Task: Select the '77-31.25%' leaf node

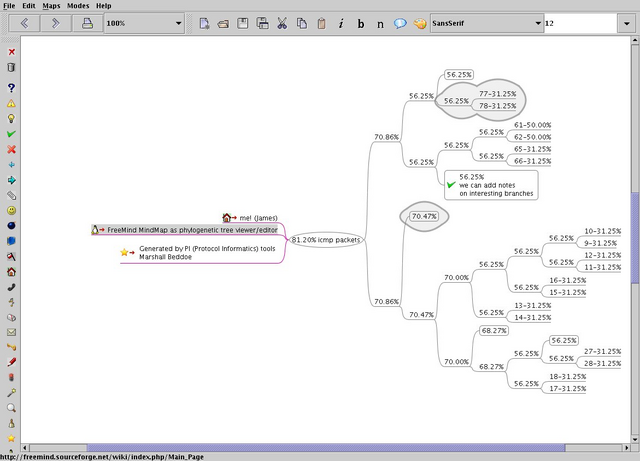Action: (498, 94)
